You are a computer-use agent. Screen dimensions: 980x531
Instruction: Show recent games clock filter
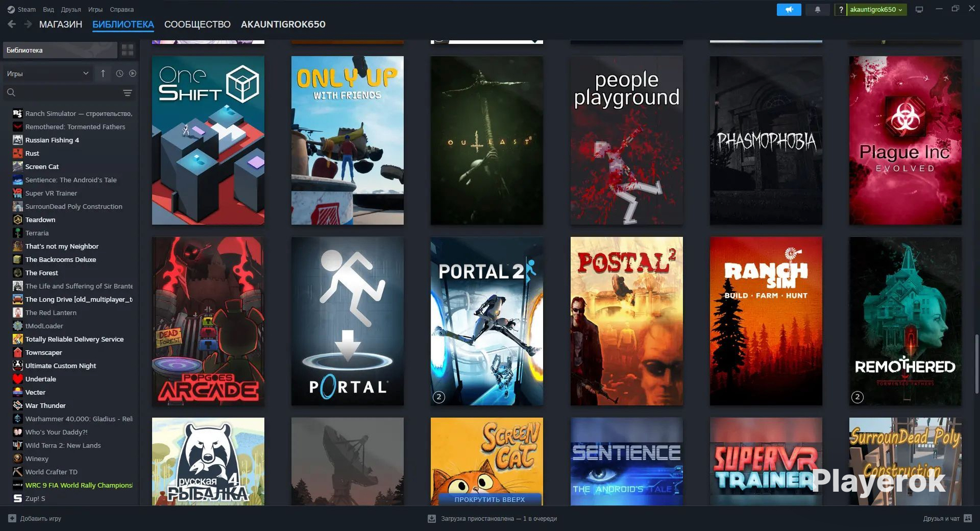point(119,74)
